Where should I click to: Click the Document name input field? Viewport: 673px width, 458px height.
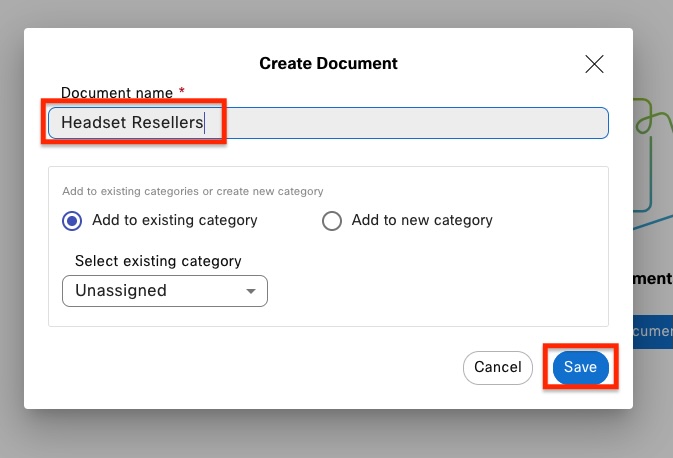tap(400, 123)
